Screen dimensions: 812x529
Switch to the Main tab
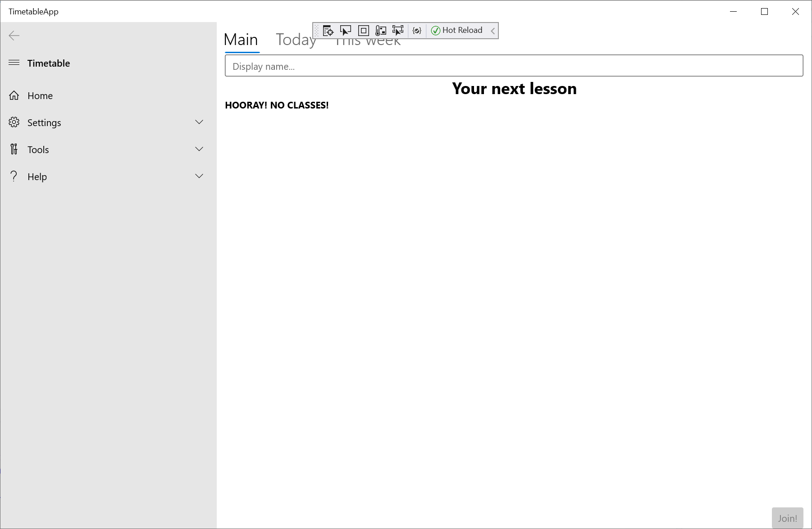[241, 40]
